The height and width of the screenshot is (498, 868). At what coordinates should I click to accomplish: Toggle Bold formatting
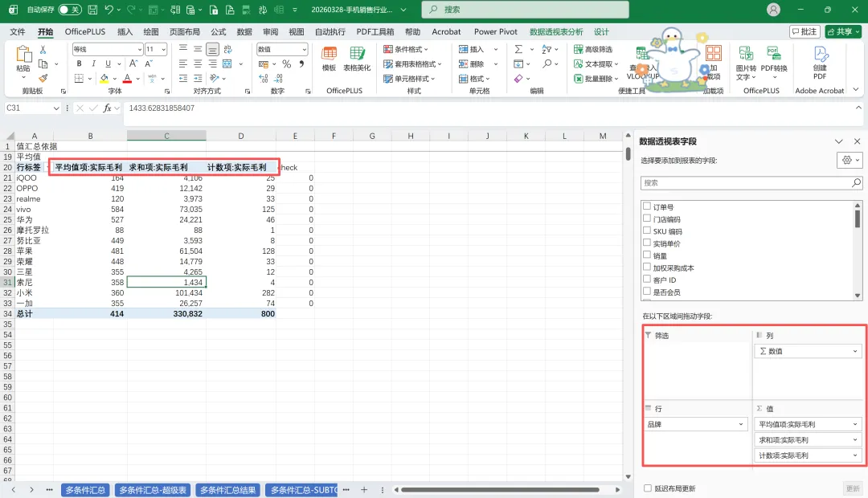[x=79, y=63]
